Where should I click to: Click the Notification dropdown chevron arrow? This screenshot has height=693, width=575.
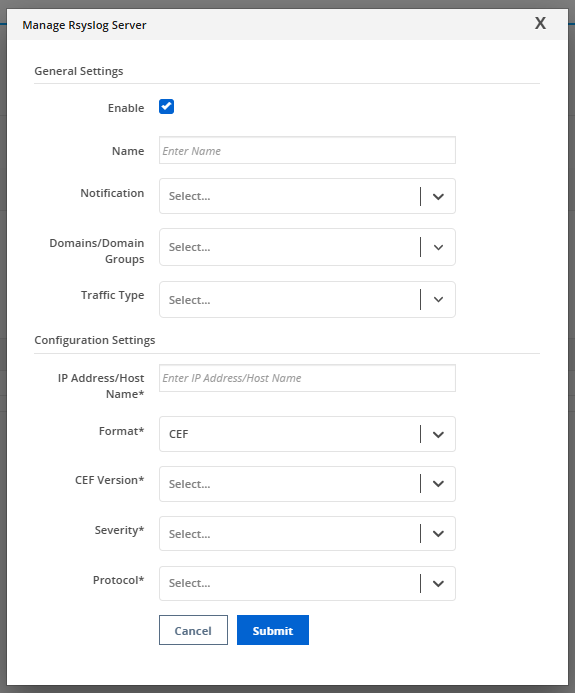[x=438, y=197]
